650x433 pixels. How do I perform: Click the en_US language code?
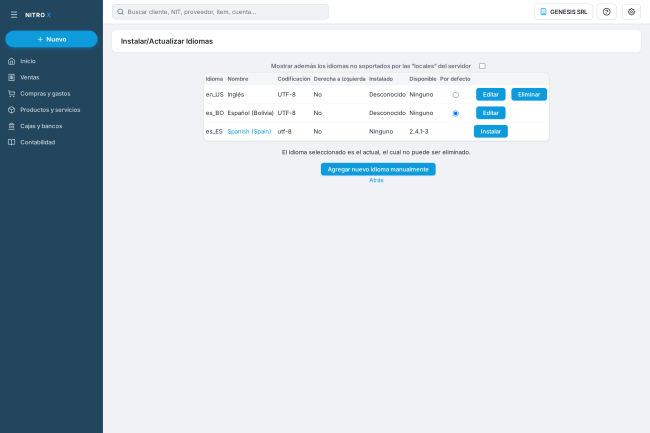coord(214,94)
